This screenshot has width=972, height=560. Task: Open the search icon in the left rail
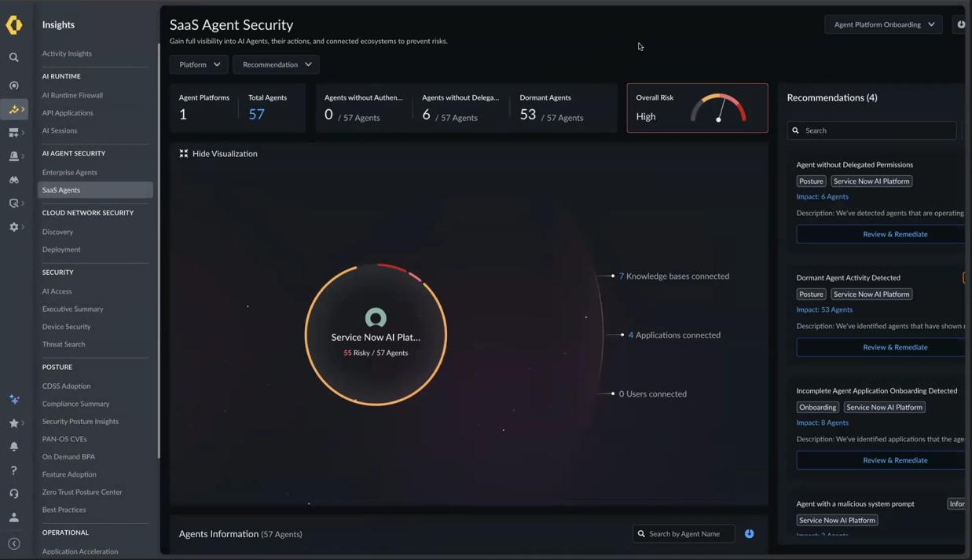tap(14, 57)
